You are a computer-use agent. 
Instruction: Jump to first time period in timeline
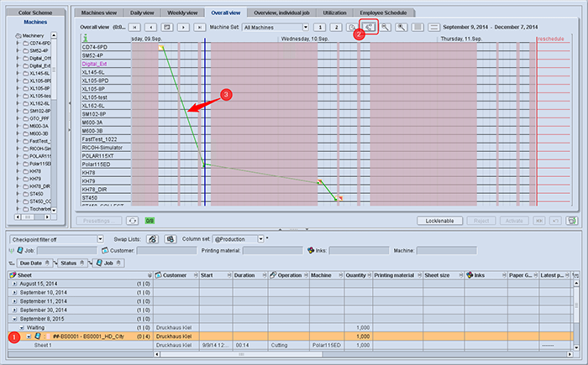point(134,27)
